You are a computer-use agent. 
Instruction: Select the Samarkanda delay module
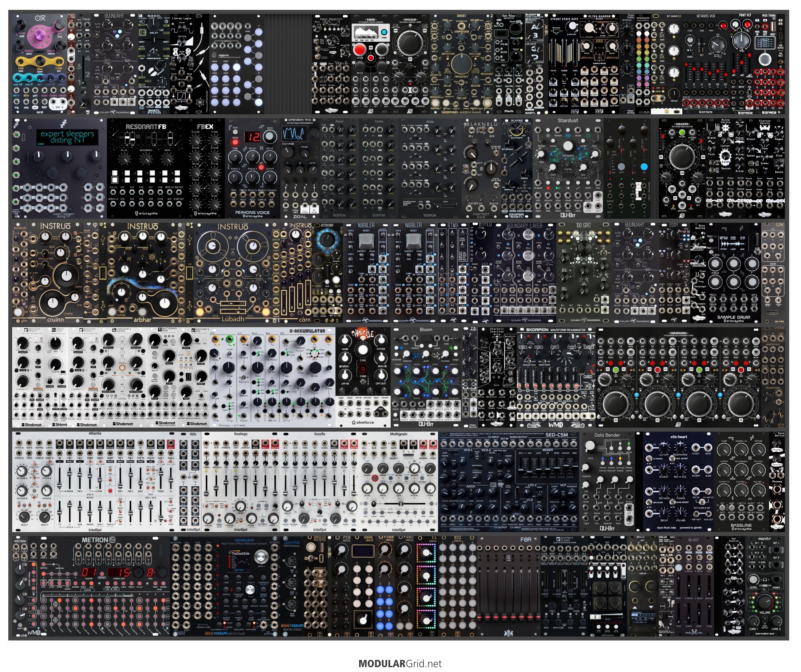(678, 377)
